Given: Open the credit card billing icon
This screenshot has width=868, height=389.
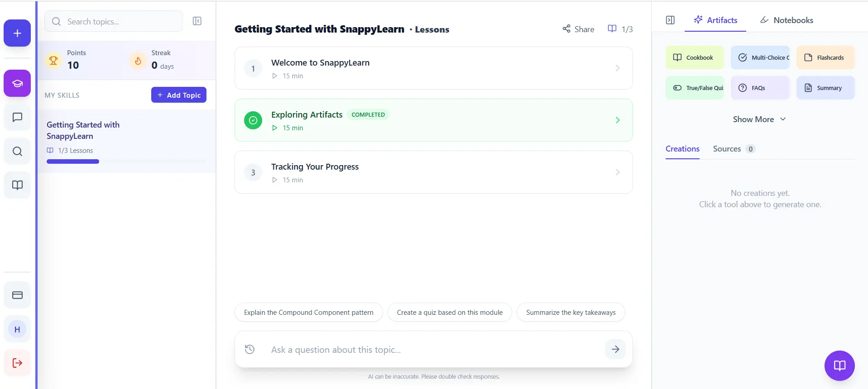Looking at the screenshot, I should point(17,295).
